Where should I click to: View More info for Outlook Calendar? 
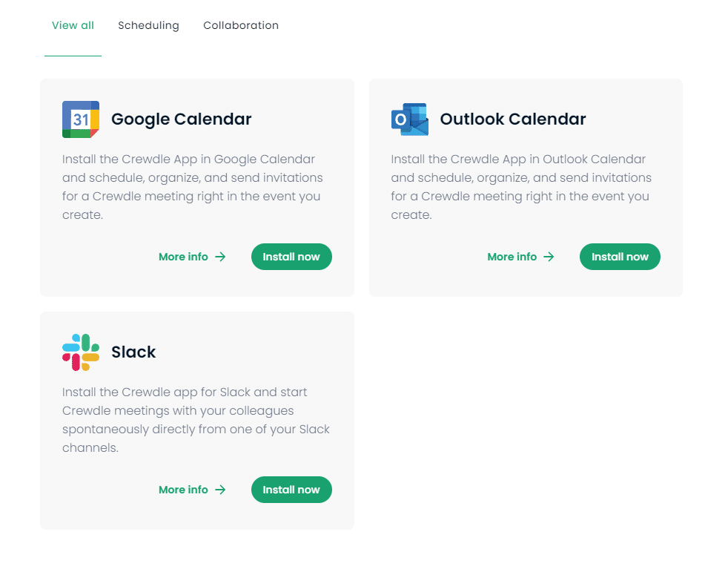click(512, 257)
